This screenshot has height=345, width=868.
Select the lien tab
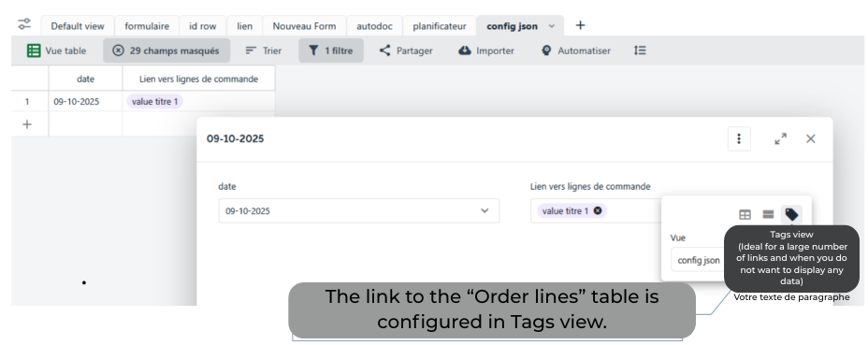point(244,26)
